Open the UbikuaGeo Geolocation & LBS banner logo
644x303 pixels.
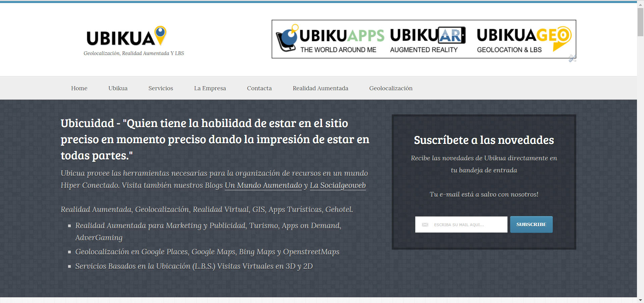click(524, 40)
